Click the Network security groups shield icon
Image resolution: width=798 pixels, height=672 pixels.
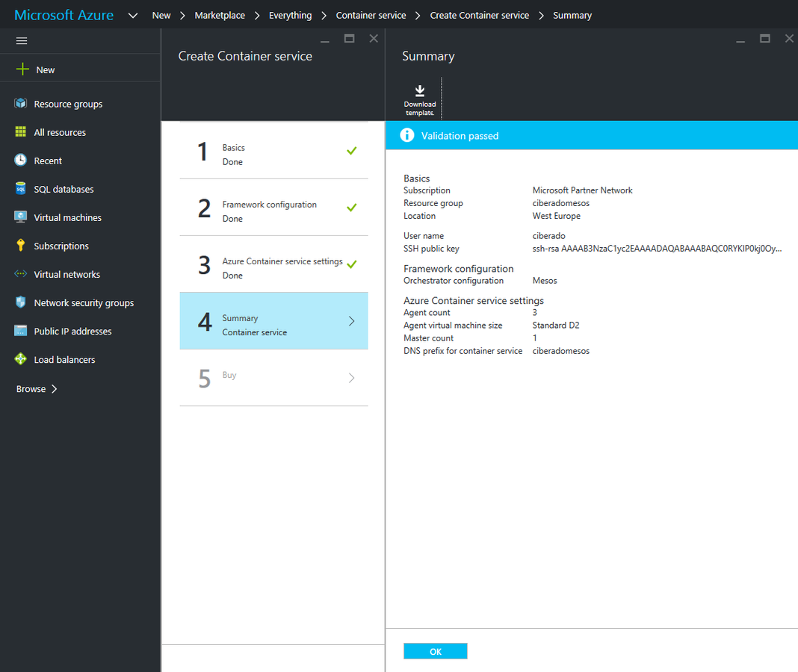(20, 302)
